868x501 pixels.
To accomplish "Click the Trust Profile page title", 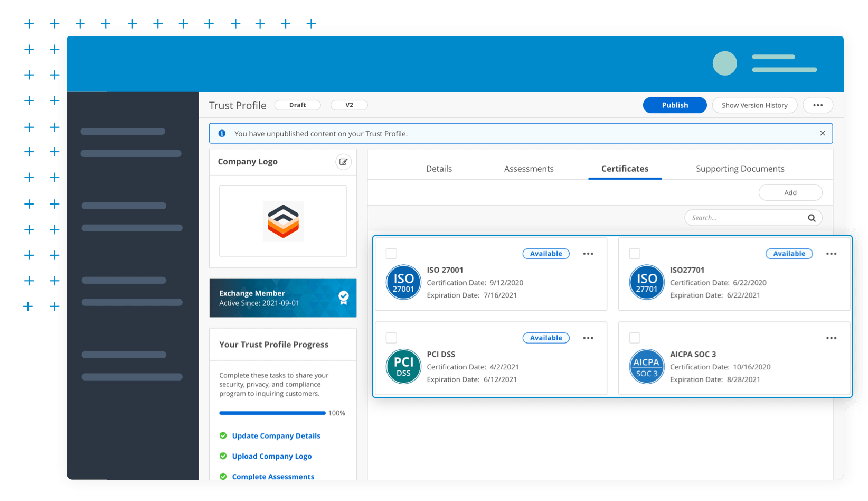I will pos(238,106).
